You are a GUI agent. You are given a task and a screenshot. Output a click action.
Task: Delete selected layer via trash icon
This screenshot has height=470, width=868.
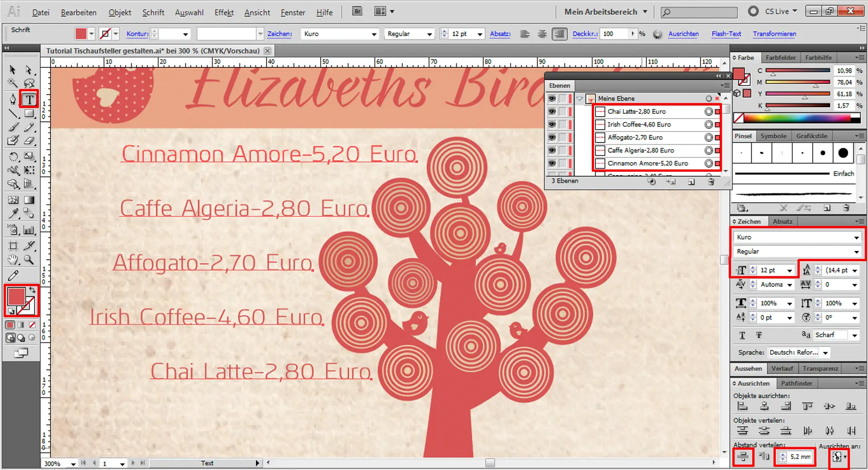[711, 181]
